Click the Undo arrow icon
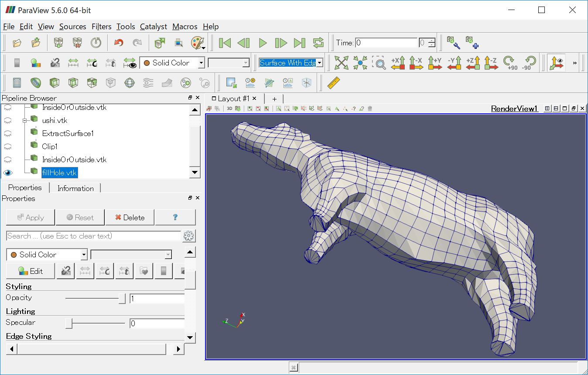This screenshot has height=375, width=588. click(x=119, y=43)
